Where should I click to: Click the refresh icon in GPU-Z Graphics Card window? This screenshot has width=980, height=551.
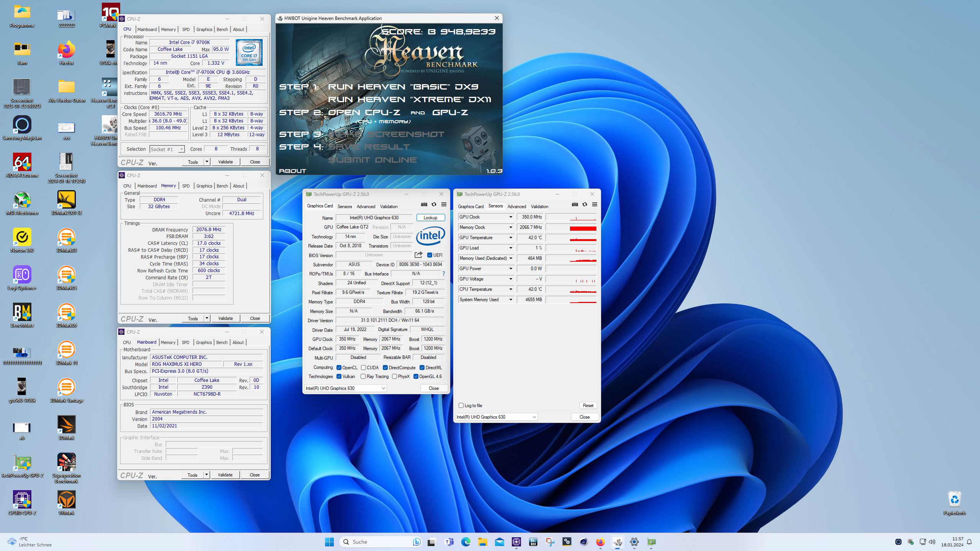434,205
